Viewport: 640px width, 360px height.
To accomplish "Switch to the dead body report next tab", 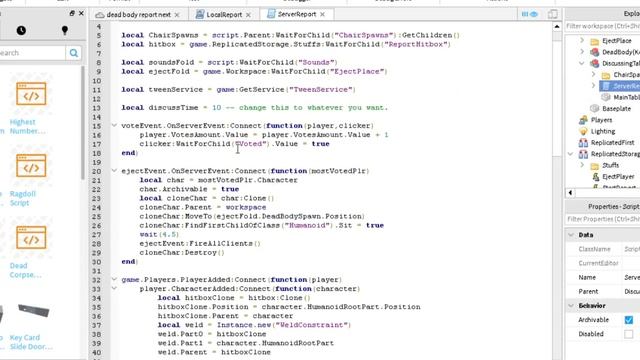I will (138, 15).
